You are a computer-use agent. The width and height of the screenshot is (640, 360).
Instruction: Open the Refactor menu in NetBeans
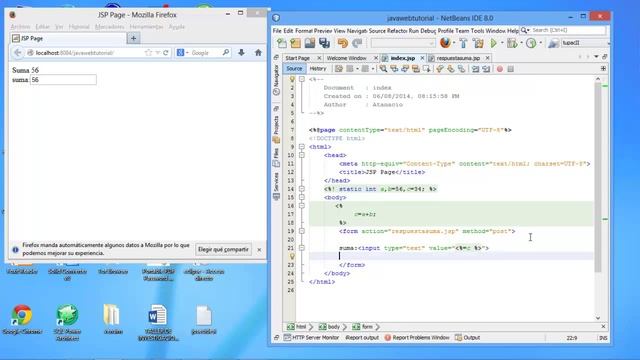coord(397,31)
